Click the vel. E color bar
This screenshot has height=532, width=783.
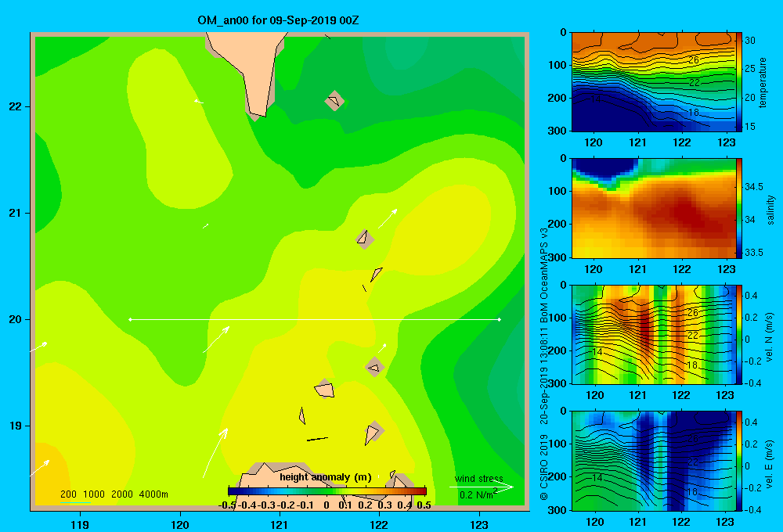click(739, 461)
